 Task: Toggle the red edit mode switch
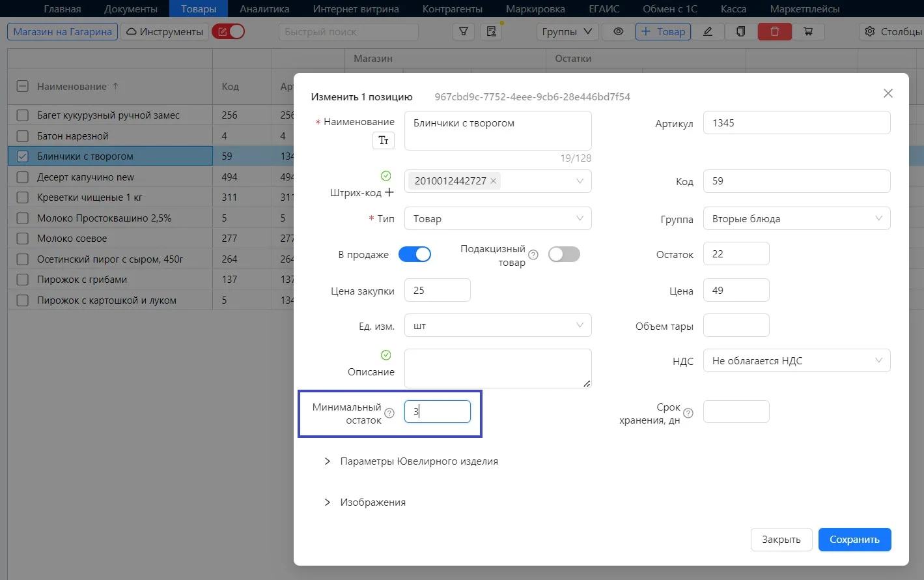(x=228, y=31)
